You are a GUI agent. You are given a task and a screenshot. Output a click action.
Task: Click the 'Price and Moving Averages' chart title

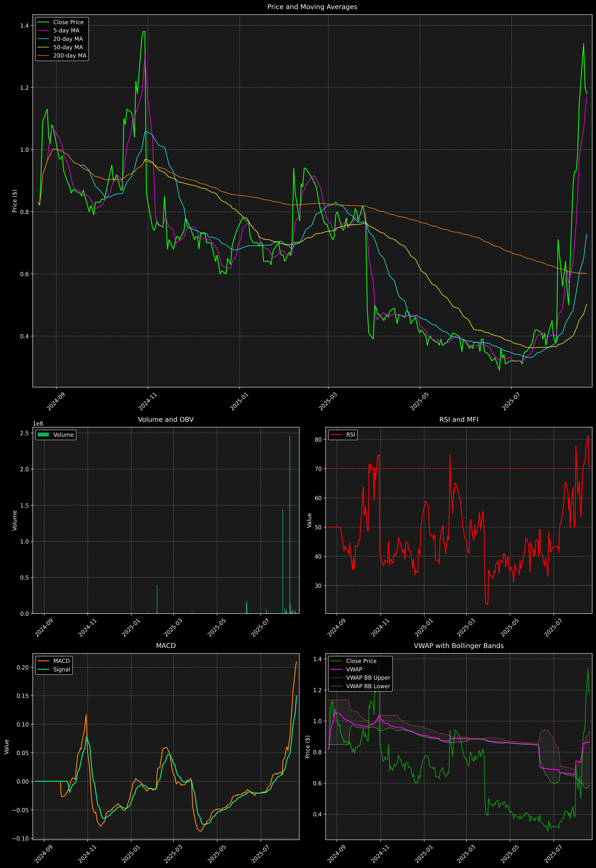pos(312,7)
